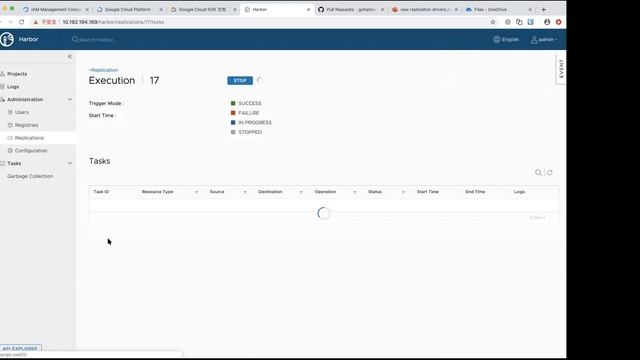Image resolution: width=640 pixels, height=360 pixels.
Task: Open the English language dropdown
Action: pyautogui.click(x=506, y=39)
